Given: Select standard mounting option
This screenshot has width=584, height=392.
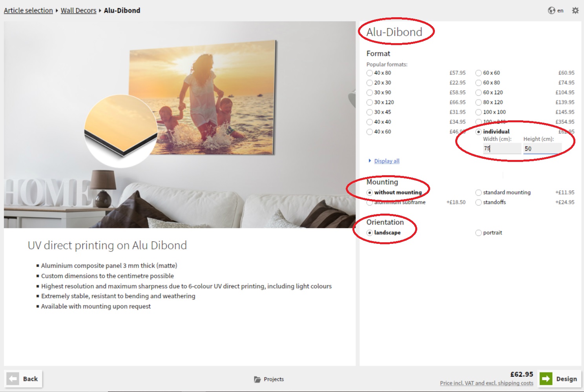Looking at the screenshot, I should tap(478, 192).
